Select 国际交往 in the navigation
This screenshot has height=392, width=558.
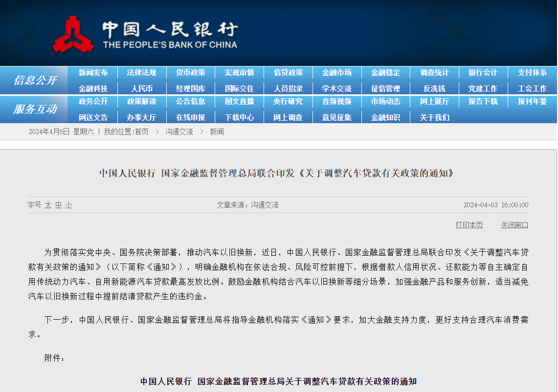click(239, 88)
